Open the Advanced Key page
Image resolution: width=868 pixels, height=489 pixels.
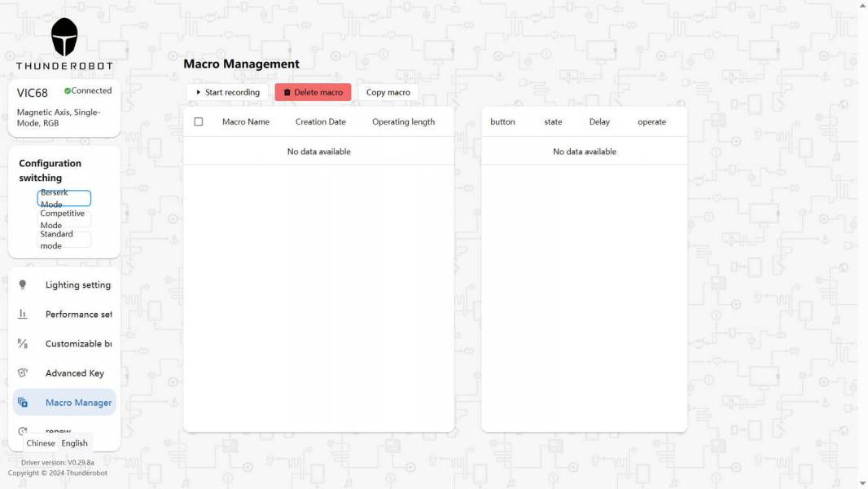[64, 372]
